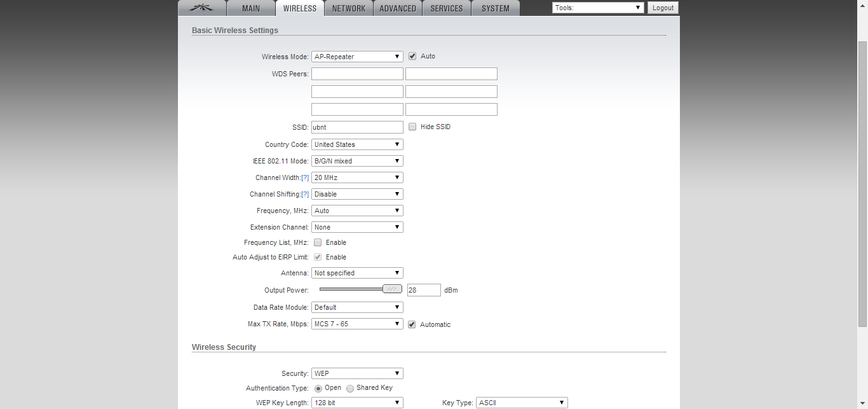This screenshot has width=868, height=409.
Task: Open the NETWORK tab
Action: pos(348,8)
